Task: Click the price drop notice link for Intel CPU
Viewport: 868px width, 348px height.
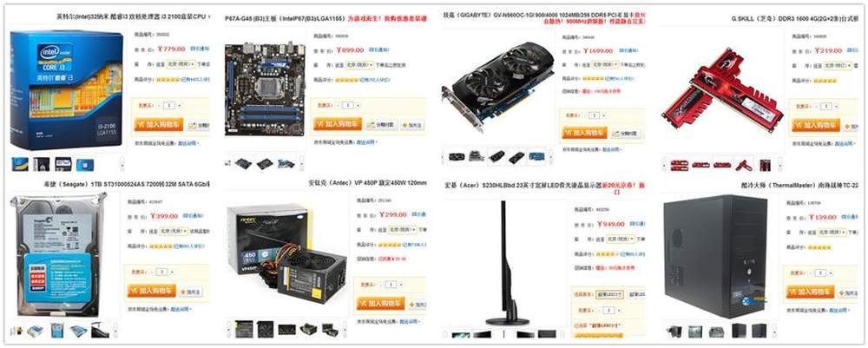Action: click(200, 49)
